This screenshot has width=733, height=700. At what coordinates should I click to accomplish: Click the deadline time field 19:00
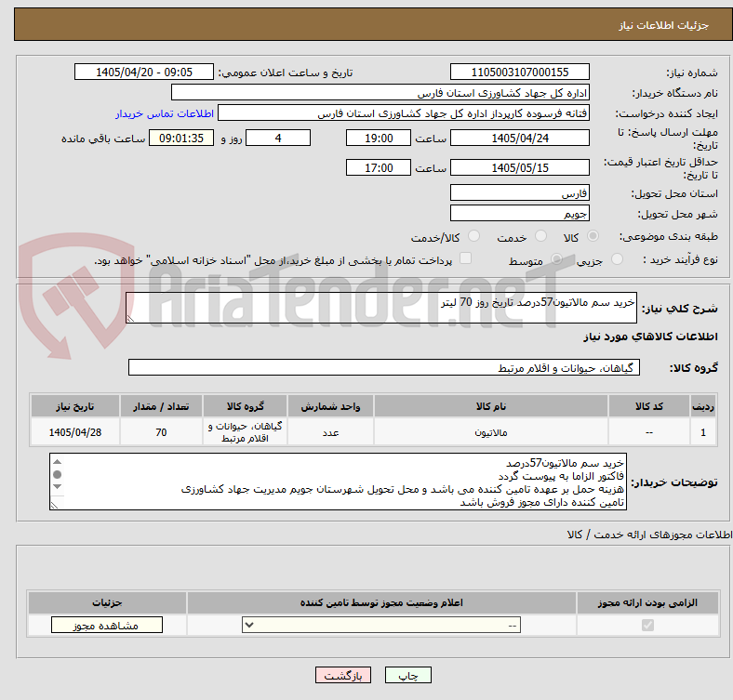[x=379, y=138]
